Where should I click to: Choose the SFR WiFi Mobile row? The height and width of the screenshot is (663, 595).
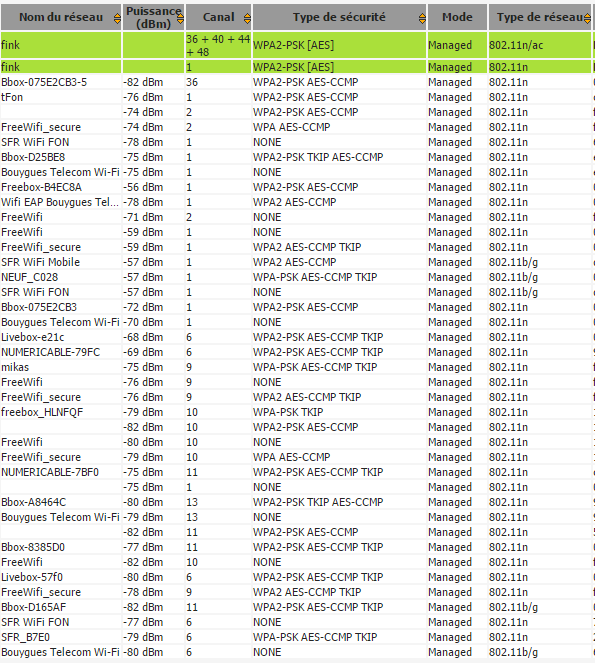click(297, 262)
